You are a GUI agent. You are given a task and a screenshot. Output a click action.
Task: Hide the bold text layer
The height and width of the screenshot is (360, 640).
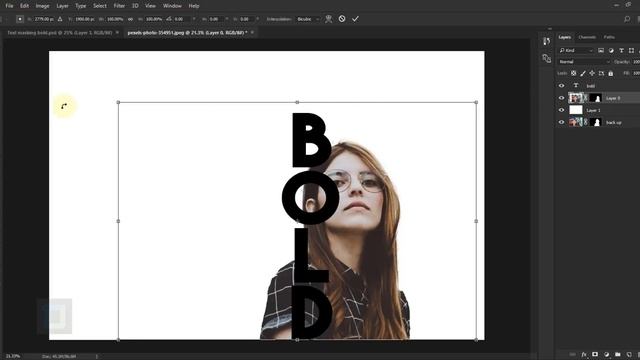tap(562, 86)
